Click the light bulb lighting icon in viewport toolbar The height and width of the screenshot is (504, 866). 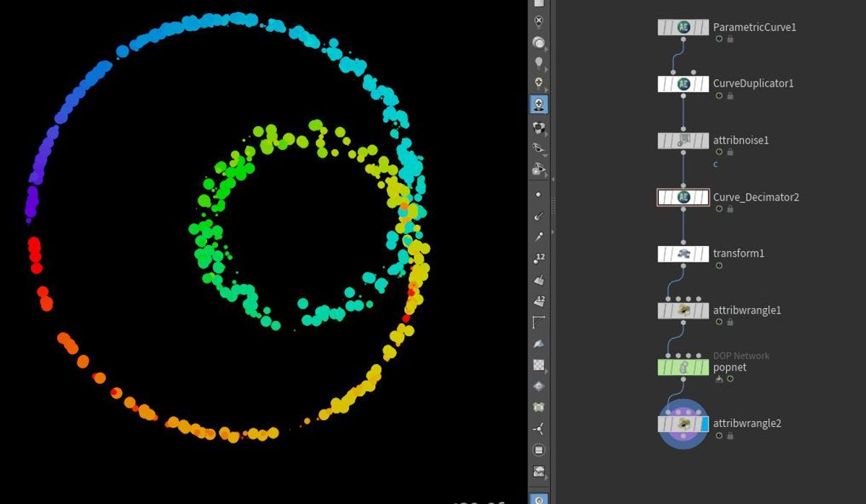[x=538, y=64]
